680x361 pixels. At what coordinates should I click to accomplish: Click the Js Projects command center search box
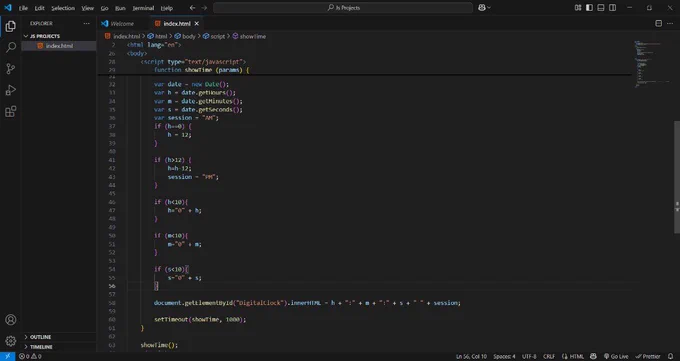pos(343,7)
